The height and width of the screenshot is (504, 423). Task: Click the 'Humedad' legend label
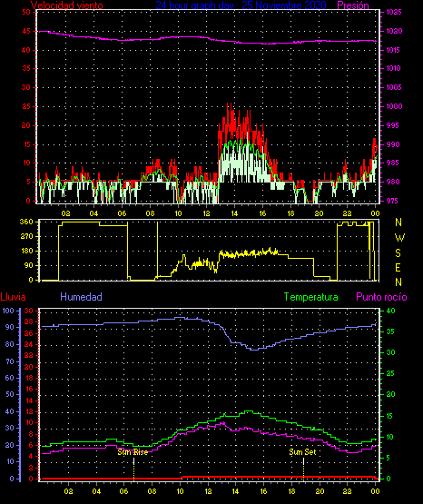[x=81, y=297]
